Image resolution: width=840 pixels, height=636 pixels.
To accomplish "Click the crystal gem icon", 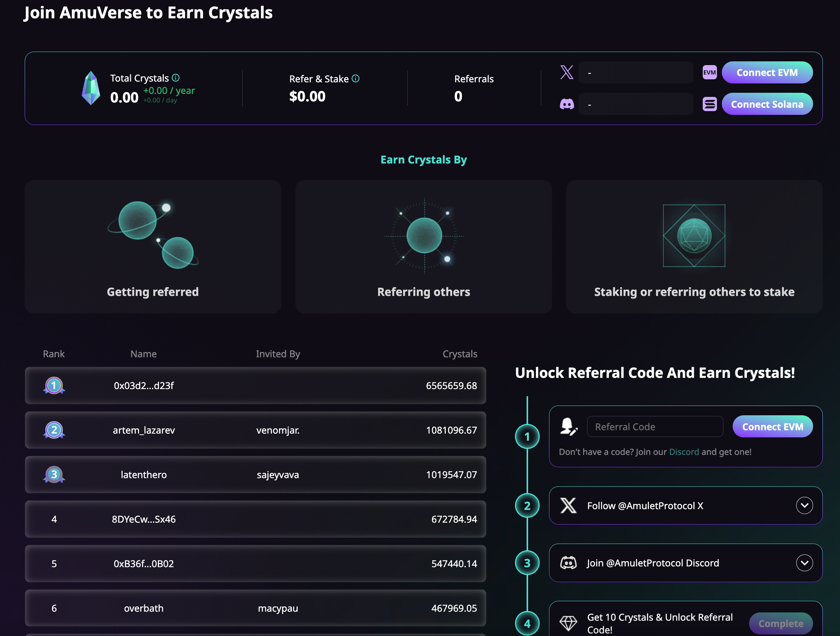I will 91,88.
